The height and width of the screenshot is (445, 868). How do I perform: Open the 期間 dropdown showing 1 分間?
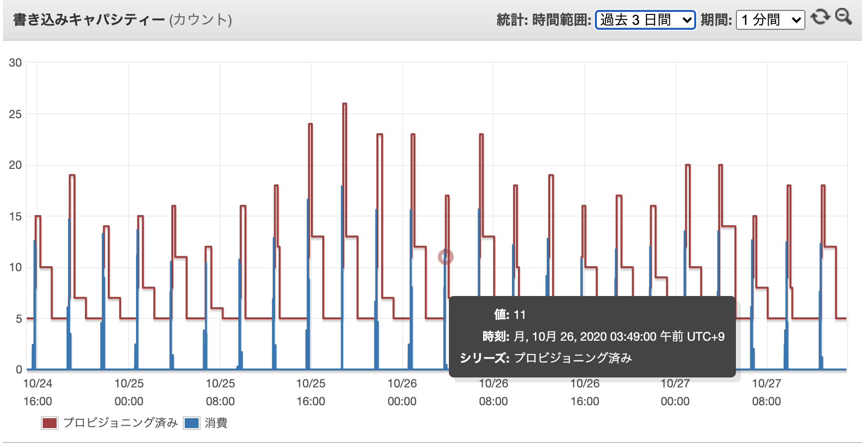(x=771, y=20)
